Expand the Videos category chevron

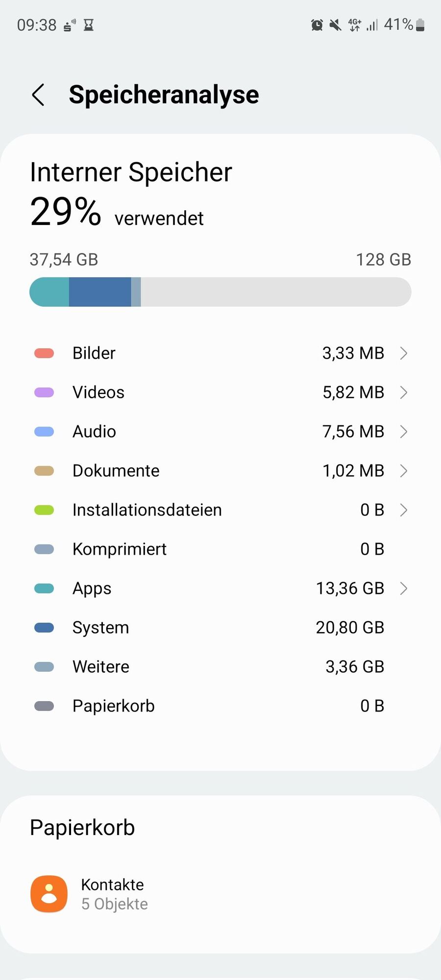(403, 392)
